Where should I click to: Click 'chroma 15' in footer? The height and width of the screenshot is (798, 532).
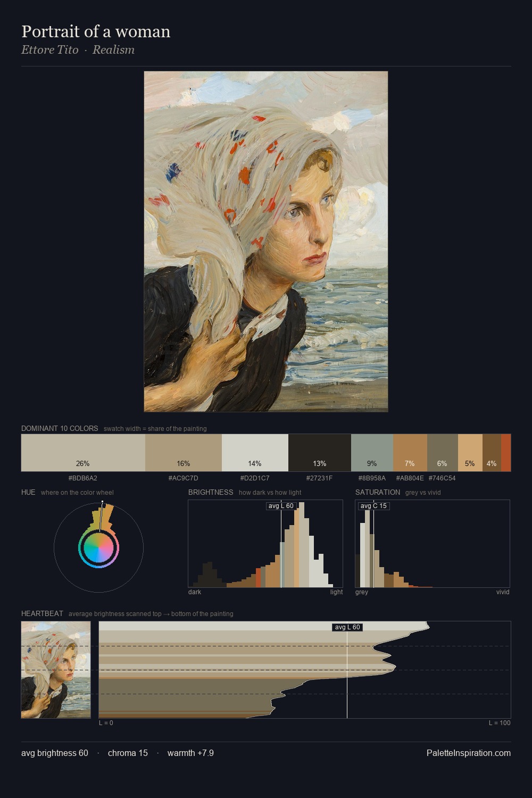[x=128, y=753]
